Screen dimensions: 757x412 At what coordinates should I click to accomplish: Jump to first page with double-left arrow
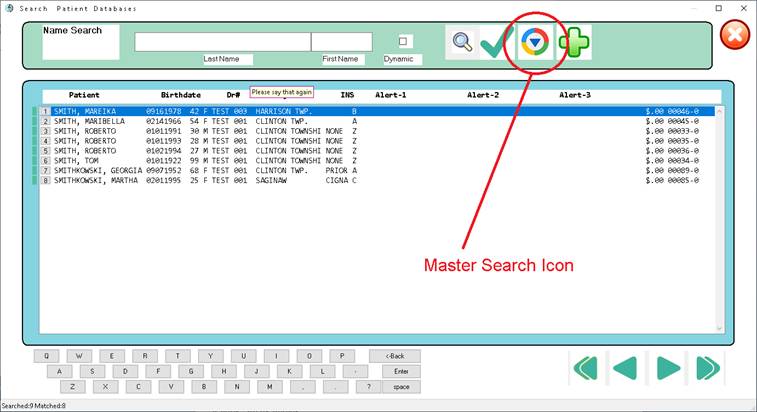pyautogui.click(x=588, y=368)
